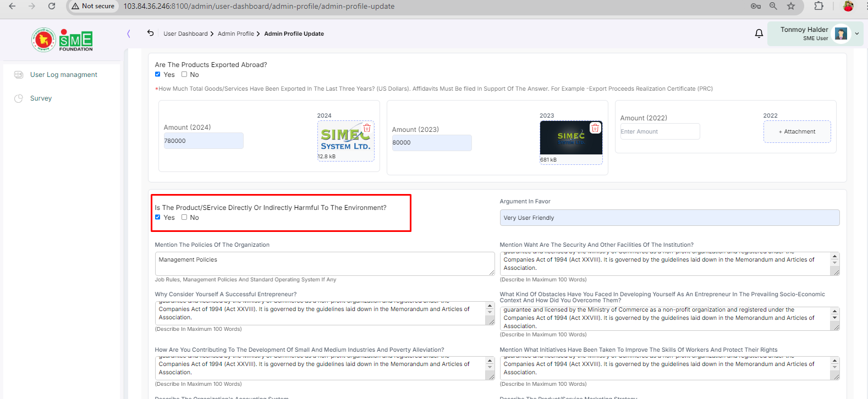
Task: Click the '681 kB' file size text
Action: [x=548, y=160]
